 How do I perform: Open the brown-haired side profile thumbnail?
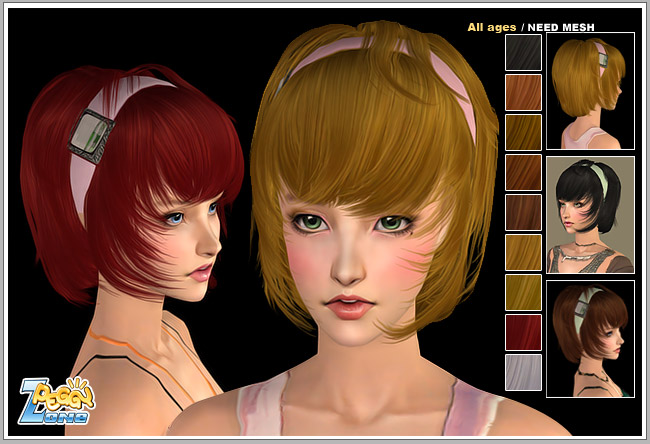590,340
